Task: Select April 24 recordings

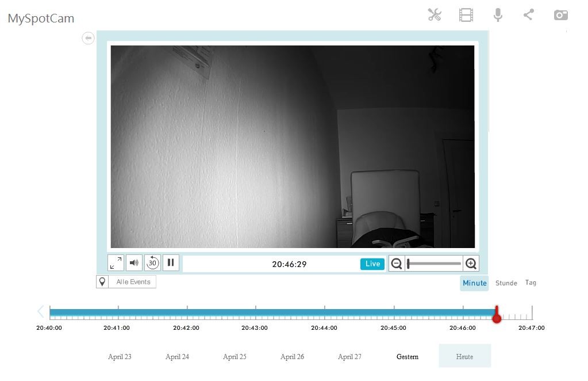Action: [177, 357]
